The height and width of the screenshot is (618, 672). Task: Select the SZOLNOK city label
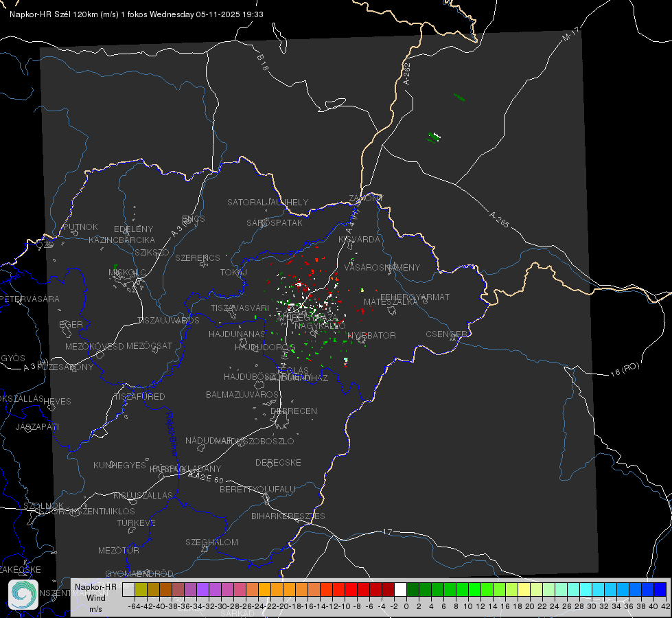click(x=44, y=506)
